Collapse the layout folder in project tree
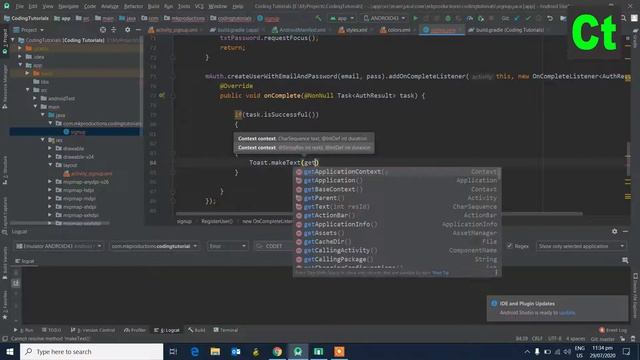This screenshot has height=360, width=640. (50, 165)
